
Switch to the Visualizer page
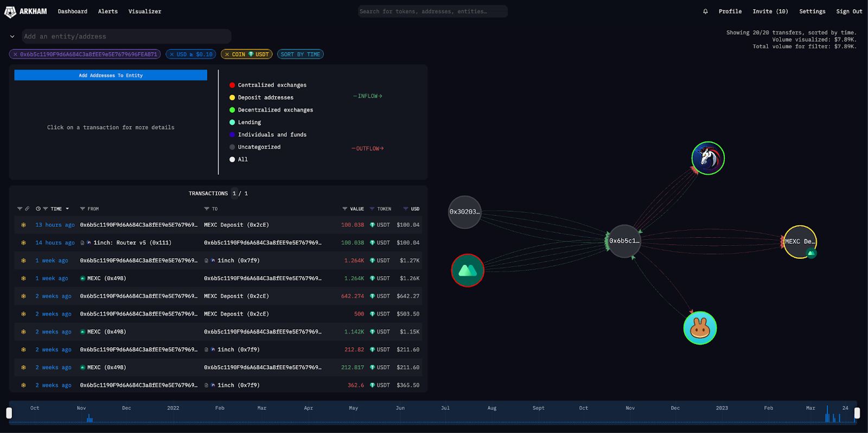[x=145, y=11]
